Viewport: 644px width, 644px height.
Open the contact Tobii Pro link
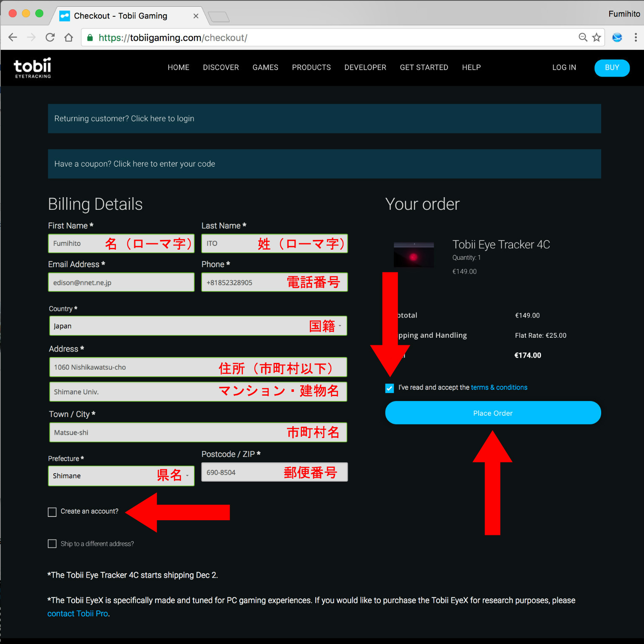click(78, 613)
